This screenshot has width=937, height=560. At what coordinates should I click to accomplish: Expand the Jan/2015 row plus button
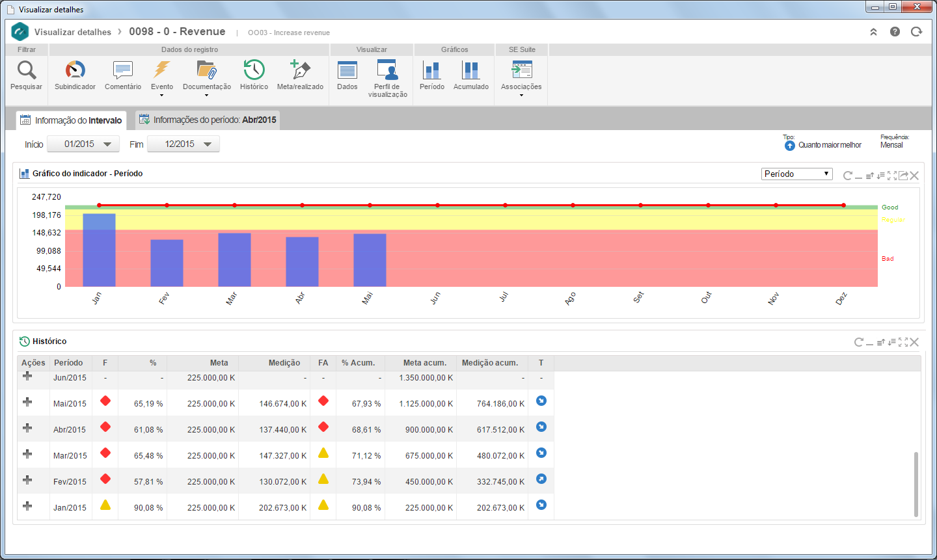[x=27, y=506]
